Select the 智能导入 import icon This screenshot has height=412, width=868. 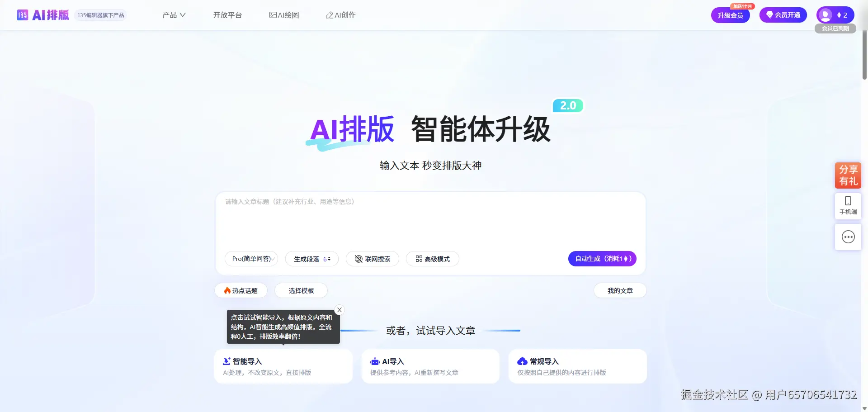pos(226,361)
